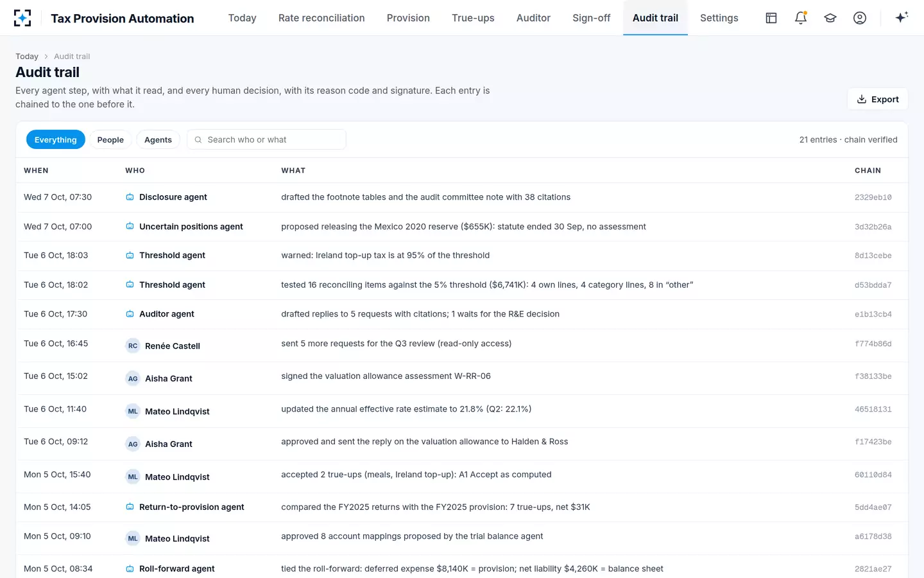The width and height of the screenshot is (924, 578).
Task: Open the Rate reconciliation tab
Action: click(321, 18)
